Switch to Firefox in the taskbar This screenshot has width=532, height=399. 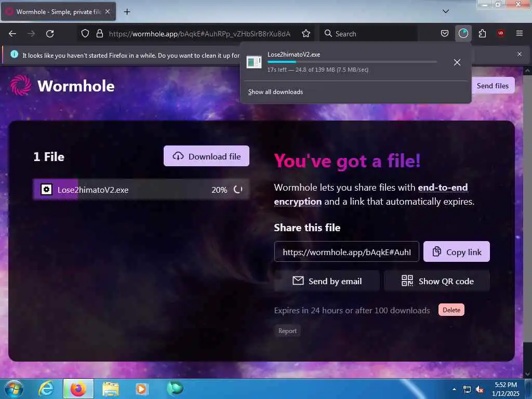tap(78, 389)
